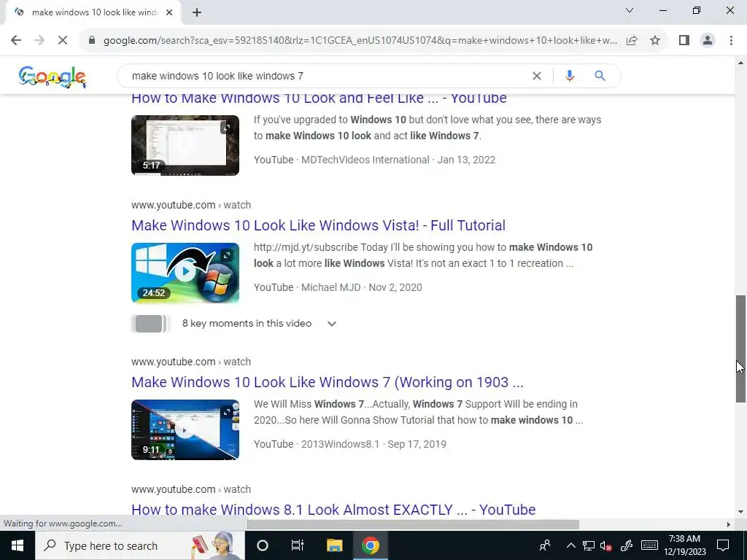Bookmark this page with the star
Image resolution: width=747 pixels, height=560 pixels.
[655, 41]
